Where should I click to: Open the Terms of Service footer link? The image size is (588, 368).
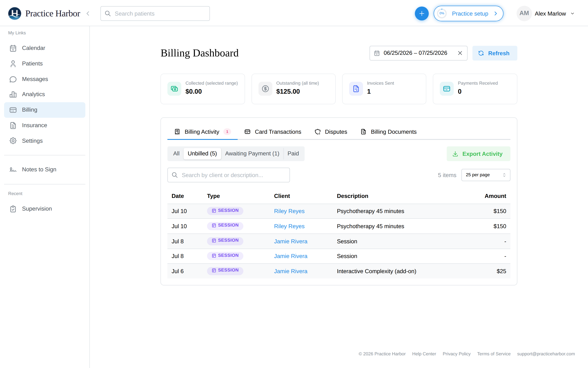(494, 354)
